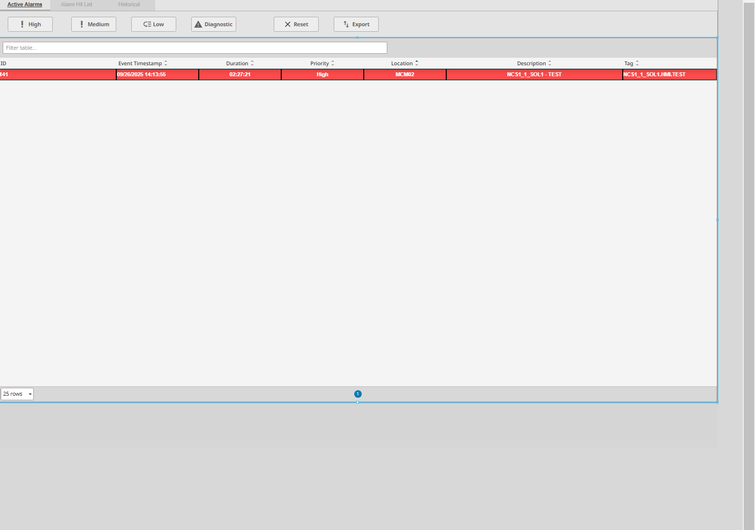Click the Diagnostic warning triangle icon
The image size is (755, 530).
(198, 24)
